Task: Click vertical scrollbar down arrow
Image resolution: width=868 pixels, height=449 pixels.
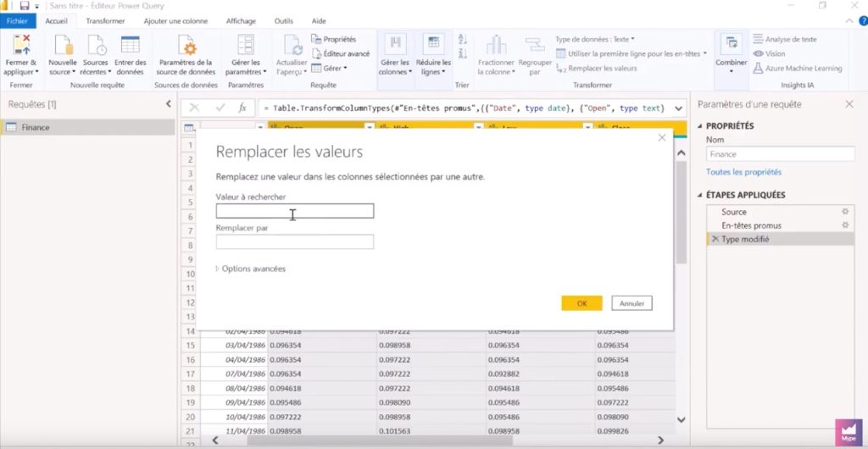Action: click(681, 419)
